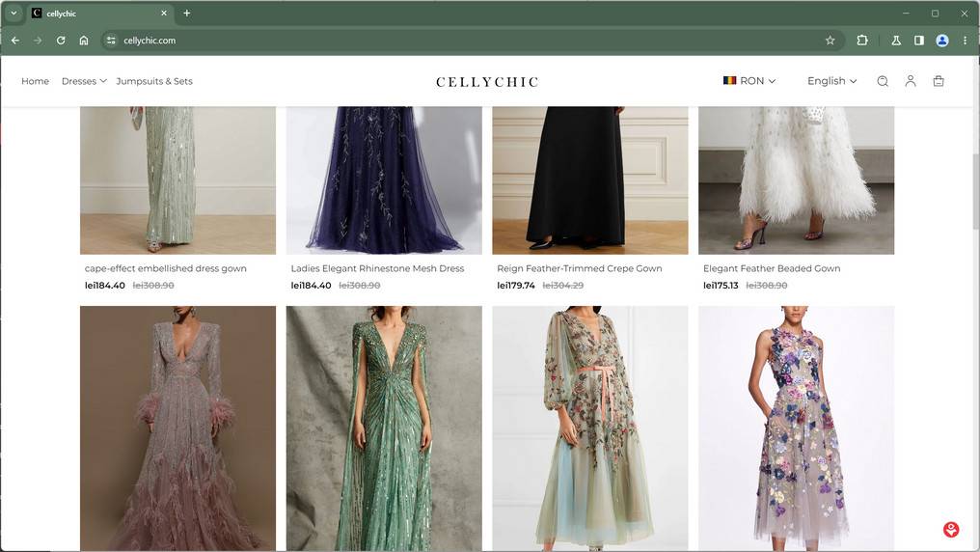Open Chrome Labs flask icon
The height and width of the screenshot is (552, 980).
(x=896, y=40)
